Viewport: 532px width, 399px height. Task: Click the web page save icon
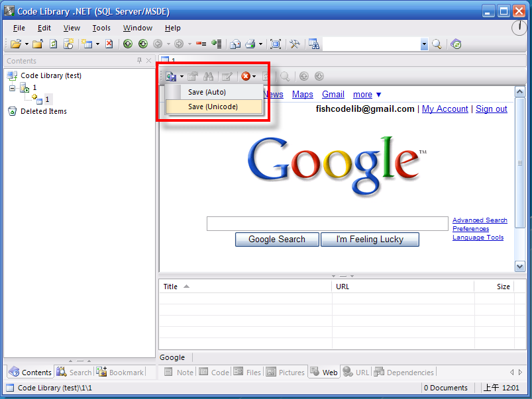pyautogui.click(x=171, y=77)
